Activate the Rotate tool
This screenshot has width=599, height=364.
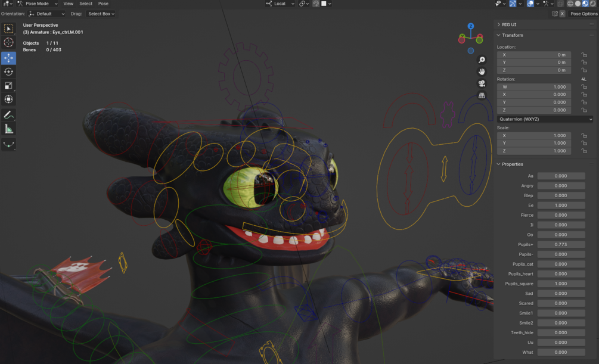(8, 71)
